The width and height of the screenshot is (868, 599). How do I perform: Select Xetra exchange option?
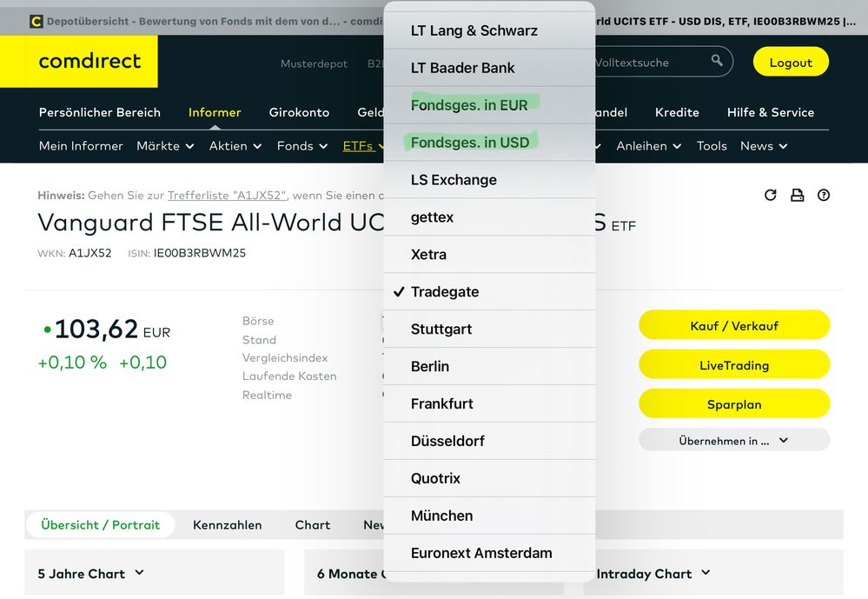click(489, 255)
